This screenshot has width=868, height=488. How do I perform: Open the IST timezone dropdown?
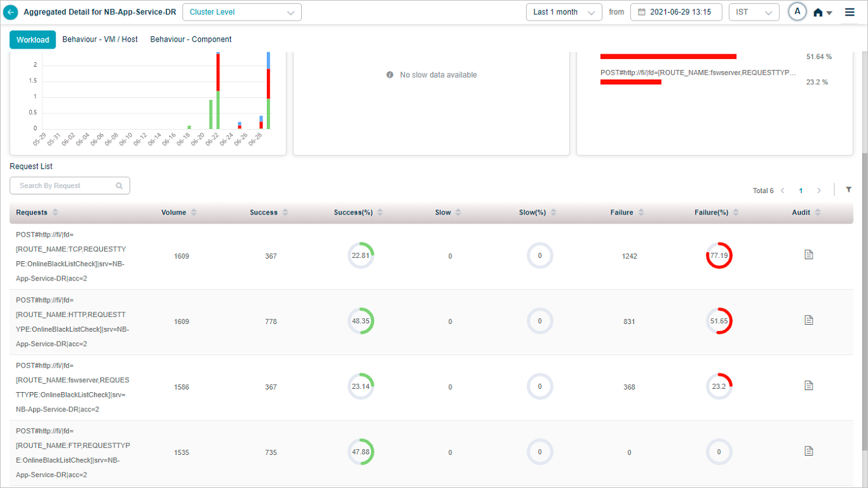(753, 12)
